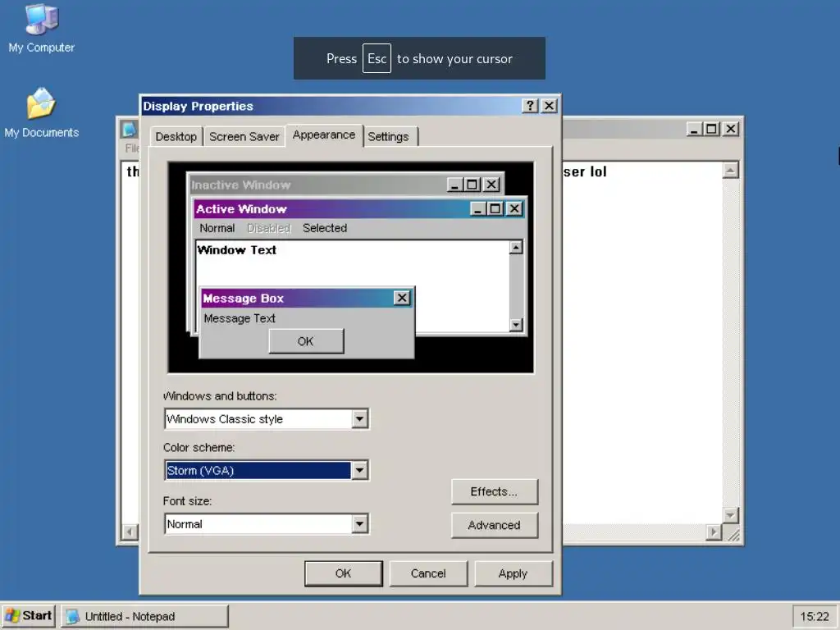Click Notepad vertical scrollbar up arrow
Viewport: 840px width, 630px height.
click(731, 171)
